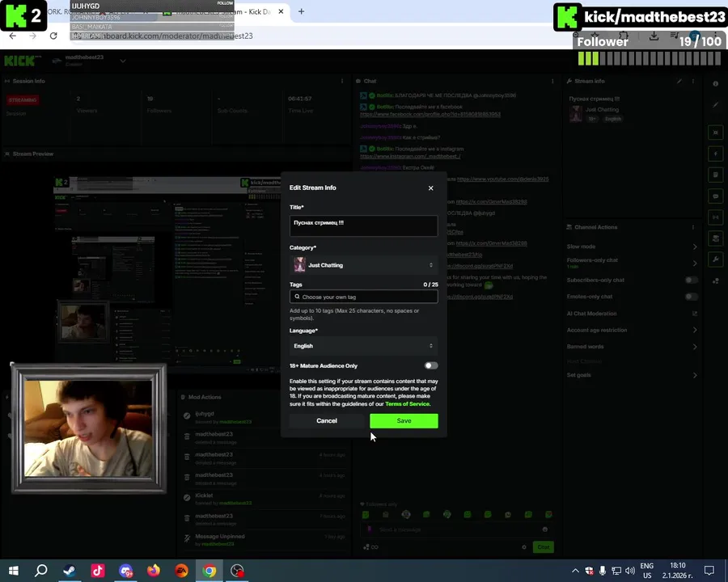Toggle Emotes-only chat switch
This screenshot has height=582, width=728.
(692, 297)
